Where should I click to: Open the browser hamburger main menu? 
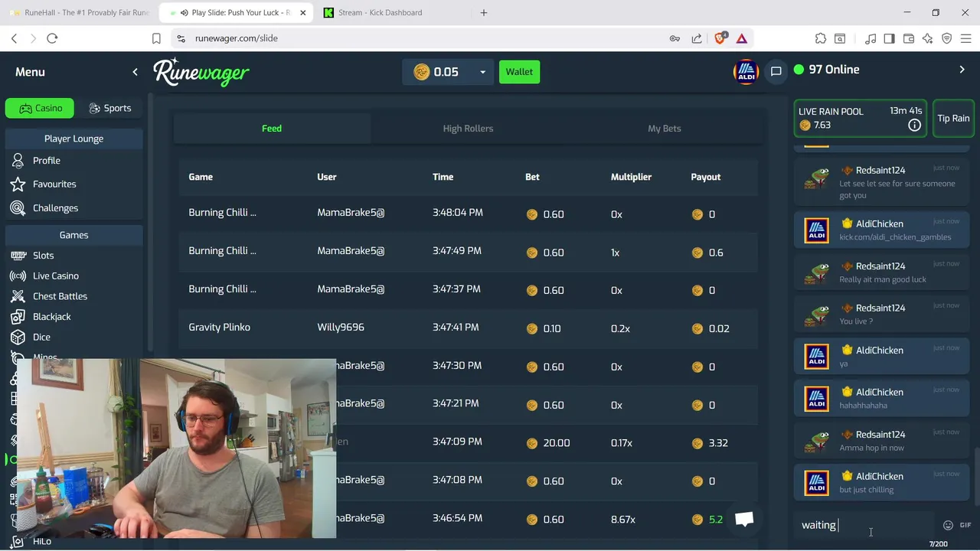click(x=965, y=38)
